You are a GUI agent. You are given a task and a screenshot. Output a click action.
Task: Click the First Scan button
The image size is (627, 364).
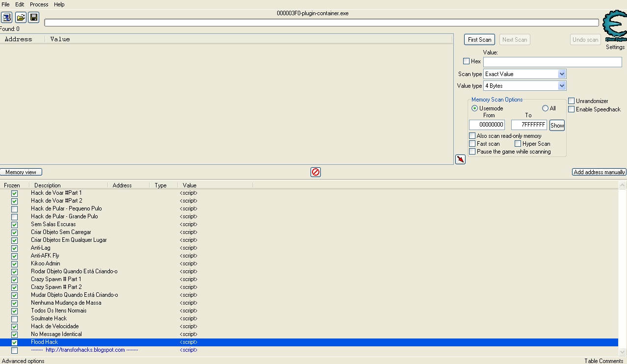[x=479, y=40]
